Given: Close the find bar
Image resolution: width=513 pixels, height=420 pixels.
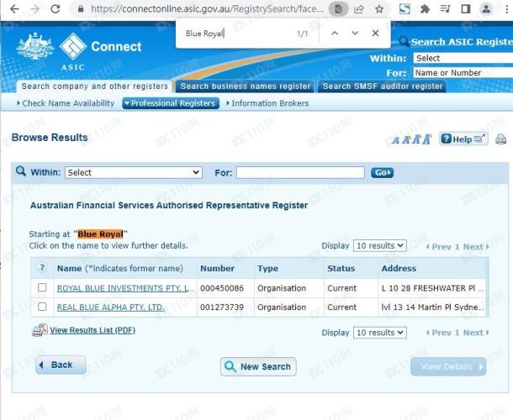Looking at the screenshot, I should click(x=376, y=33).
